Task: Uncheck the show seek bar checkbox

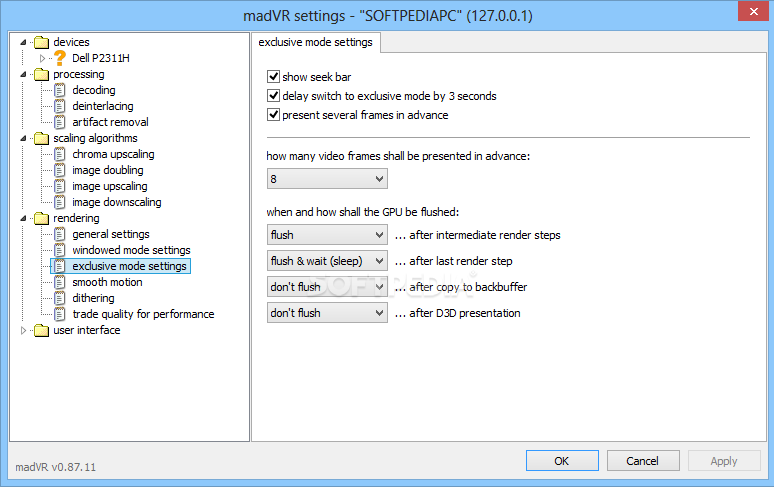Action: pyautogui.click(x=273, y=76)
